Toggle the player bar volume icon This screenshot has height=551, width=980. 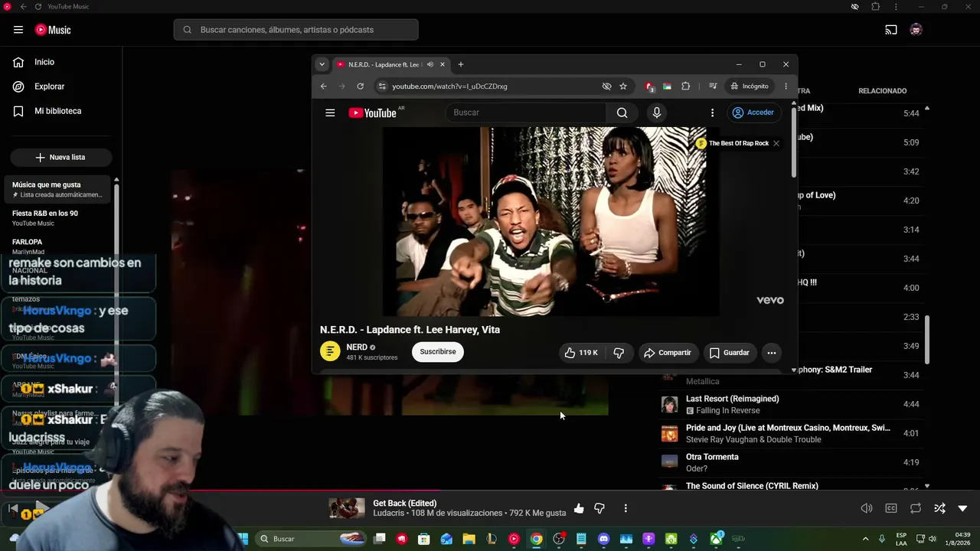867,508
